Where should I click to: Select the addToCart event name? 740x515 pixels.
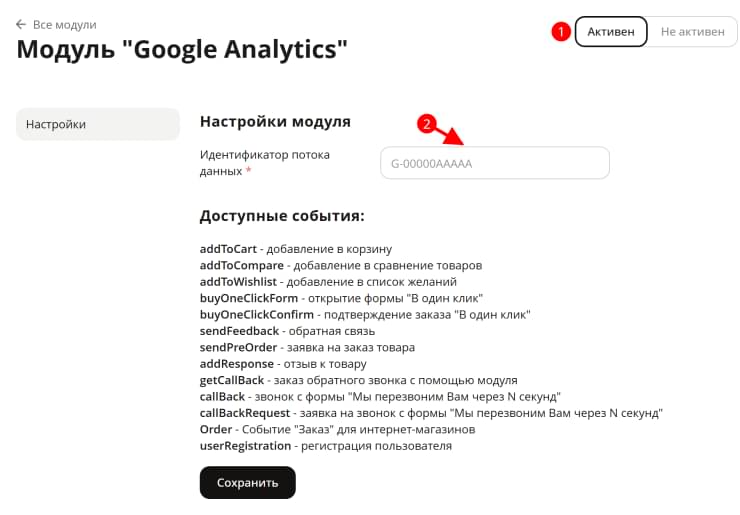click(228, 249)
